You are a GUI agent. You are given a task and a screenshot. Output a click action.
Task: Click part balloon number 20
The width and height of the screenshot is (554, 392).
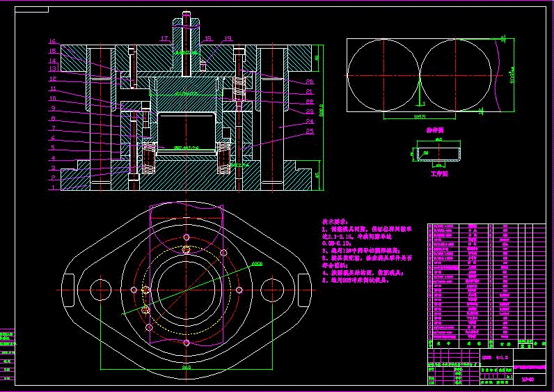point(310,81)
